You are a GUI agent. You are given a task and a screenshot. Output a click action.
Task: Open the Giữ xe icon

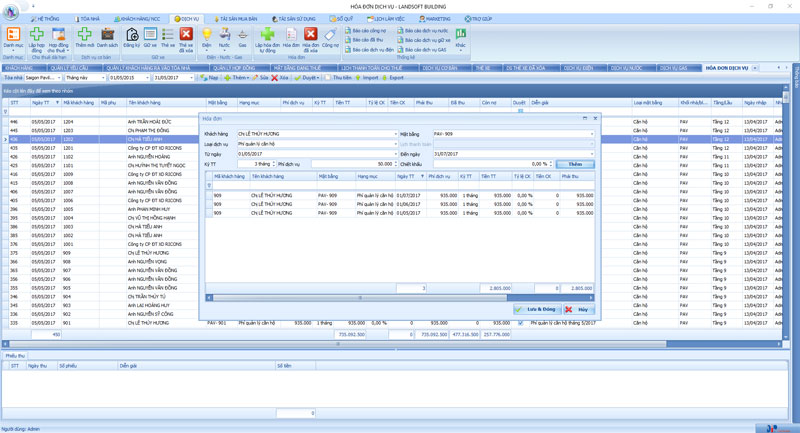(150, 38)
